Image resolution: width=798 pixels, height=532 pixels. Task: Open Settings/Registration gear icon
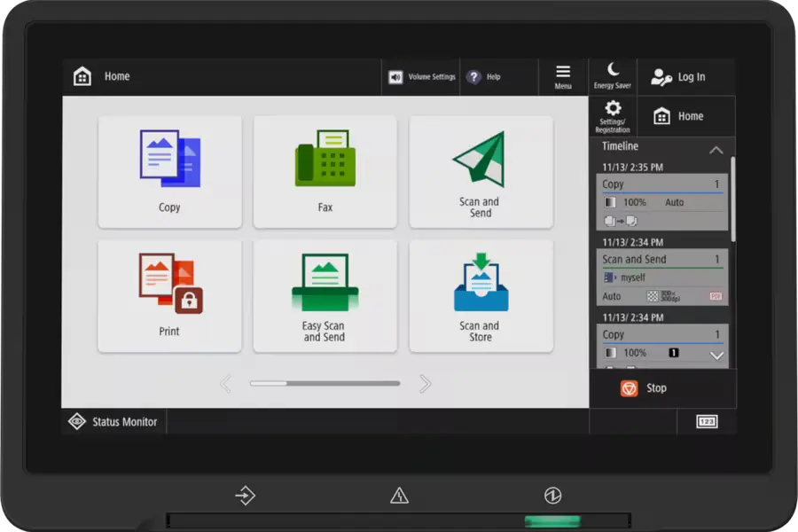click(x=613, y=116)
